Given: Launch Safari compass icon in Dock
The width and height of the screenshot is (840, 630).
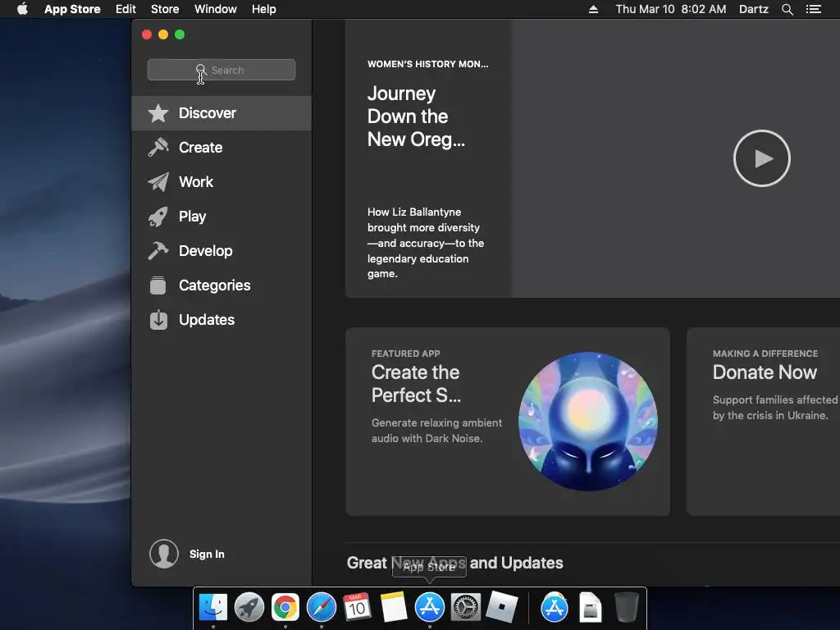Looking at the screenshot, I should pos(322,608).
